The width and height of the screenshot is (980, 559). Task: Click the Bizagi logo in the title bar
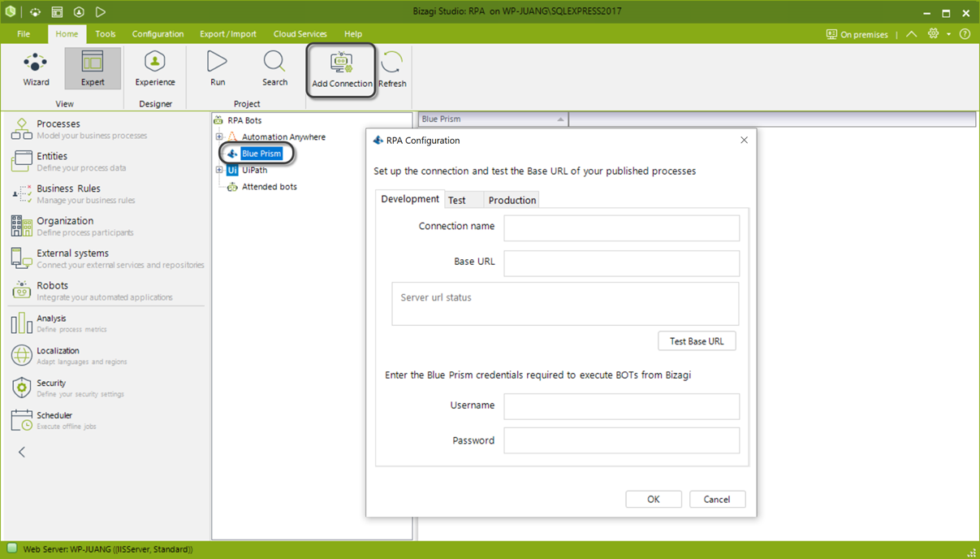pos(11,12)
